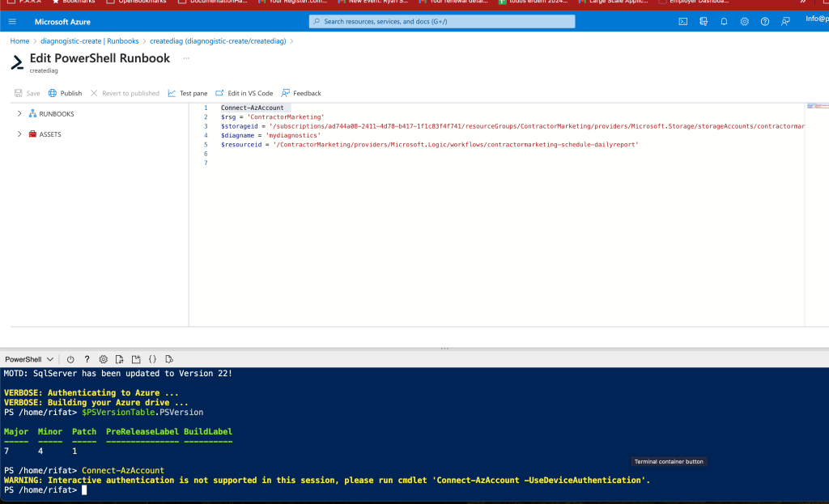829x504 pixels.
Task: Restart Cloud Shell with power icon
Action: (x=70, y=359)
